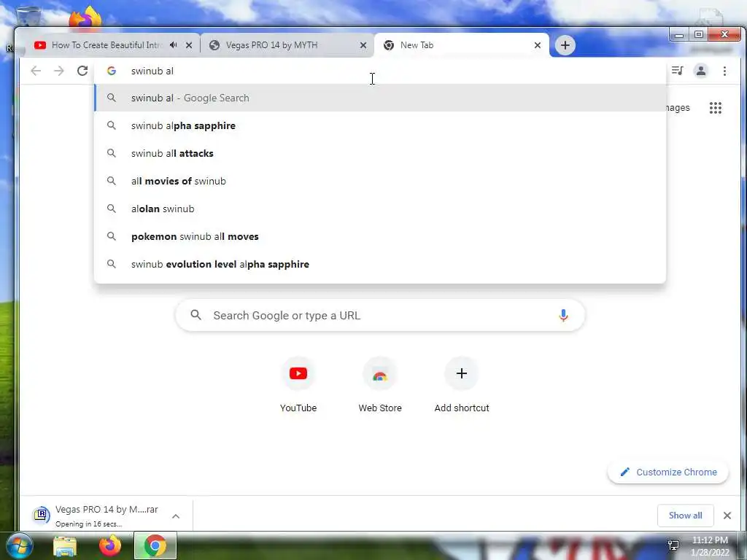Screen dimensions: 747x560
Task: Click the search magnifier in Google search box
Action: (x=196, y=315)
